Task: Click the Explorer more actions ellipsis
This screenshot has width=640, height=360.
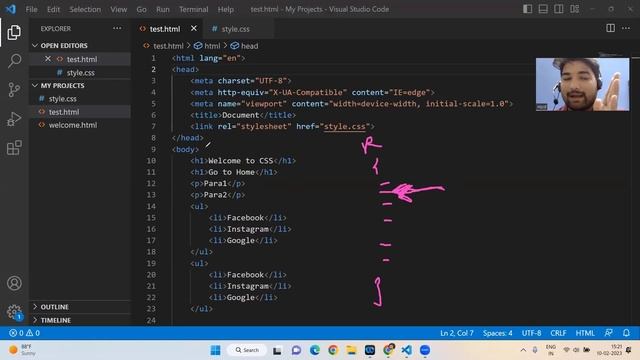Action: coord(117,28)
